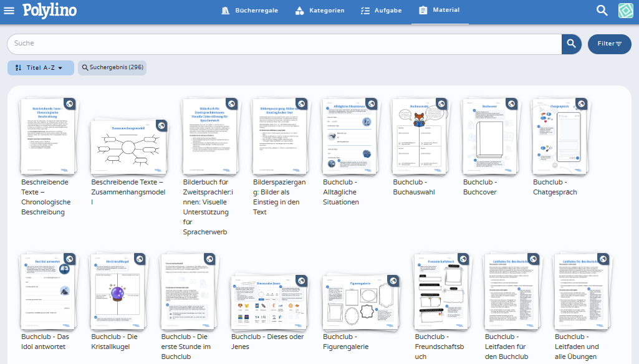Image resolution: width=639 pixels, height=364 pixels.
Task: Open Buchclub Chatgespräch thumbnail
Action: pos(560,136)
